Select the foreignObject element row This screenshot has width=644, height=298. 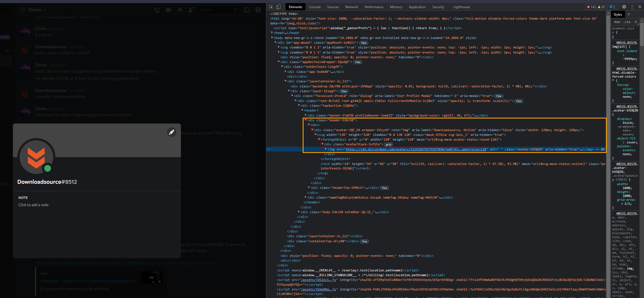[x=411, y=139]
